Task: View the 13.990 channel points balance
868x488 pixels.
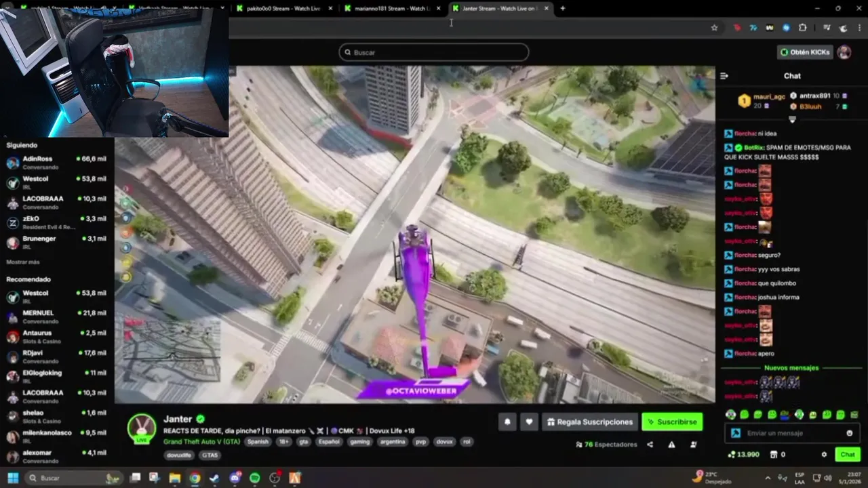Action: pyautogui.click(x=743, y=454)
